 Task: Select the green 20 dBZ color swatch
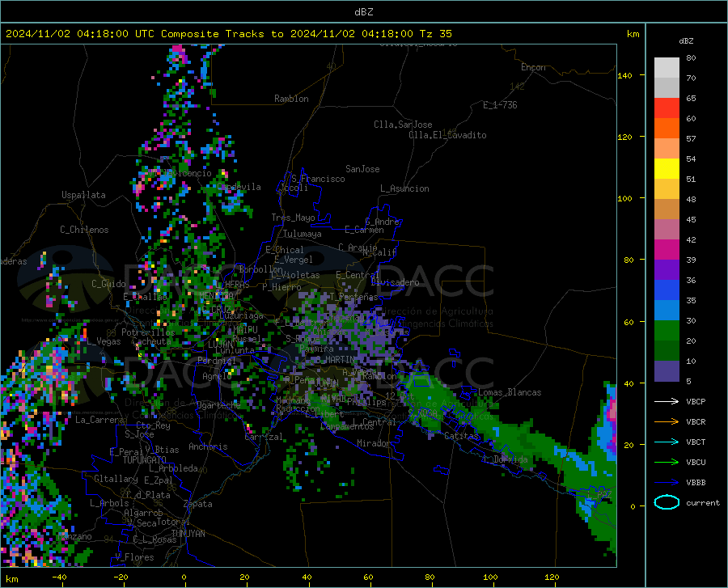[x=667, y=331]
